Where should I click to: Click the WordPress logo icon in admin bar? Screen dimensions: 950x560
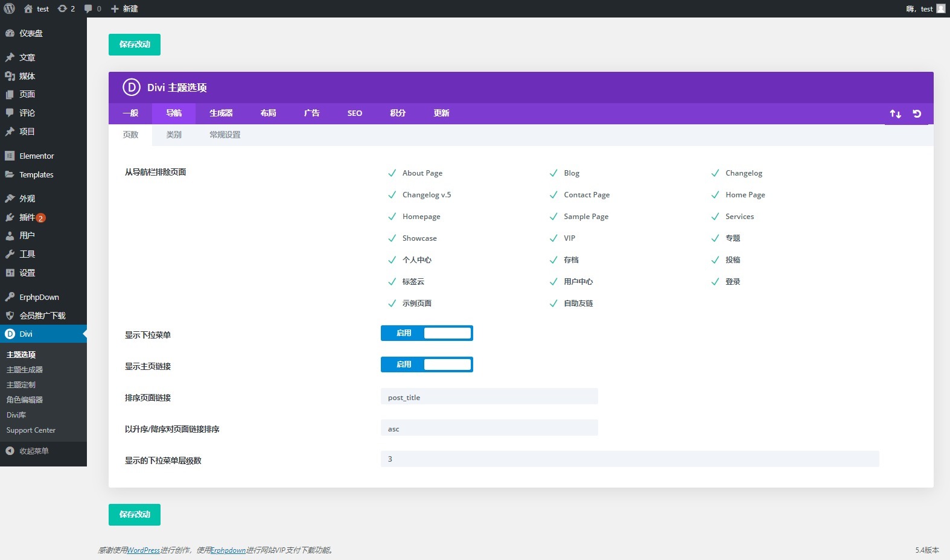click(x=10, y=8)
